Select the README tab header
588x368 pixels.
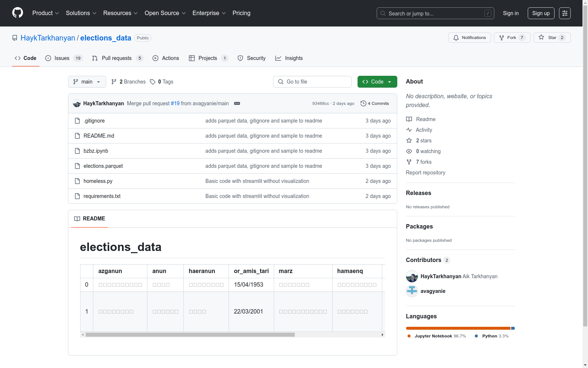pyautogui.click(x=90, y=219)
